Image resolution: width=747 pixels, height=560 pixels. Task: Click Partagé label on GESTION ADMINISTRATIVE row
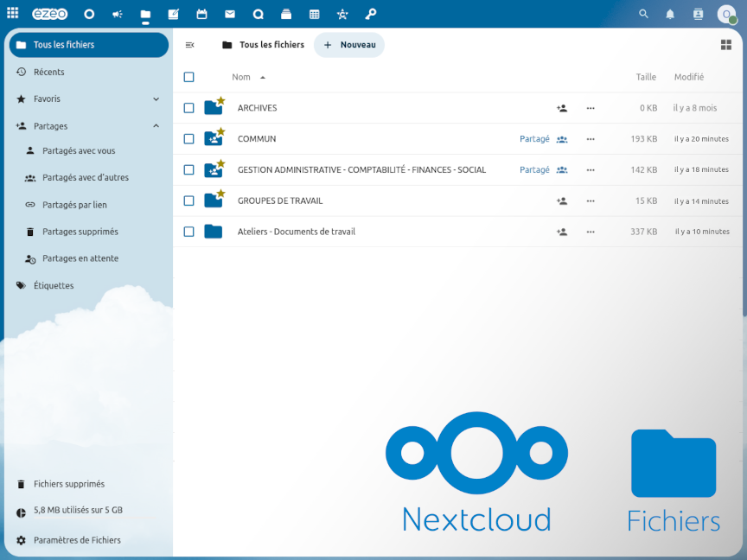pos(534,169)
